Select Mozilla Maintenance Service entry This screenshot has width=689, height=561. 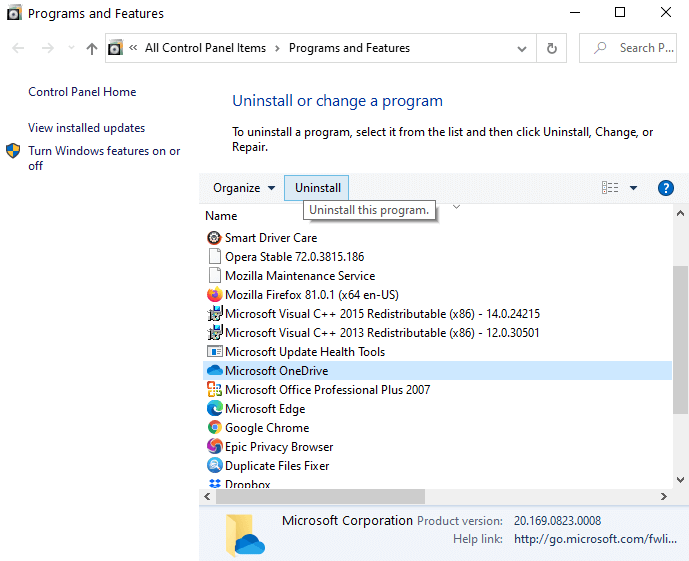coord(300,275)
